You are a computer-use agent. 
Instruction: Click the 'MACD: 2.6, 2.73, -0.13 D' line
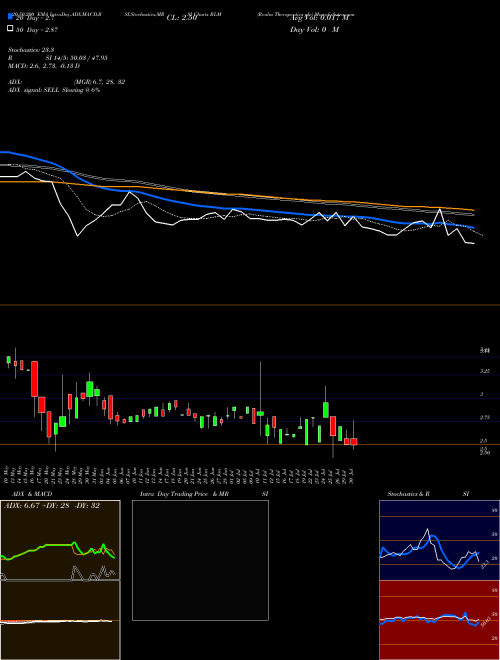coord(44,66)
